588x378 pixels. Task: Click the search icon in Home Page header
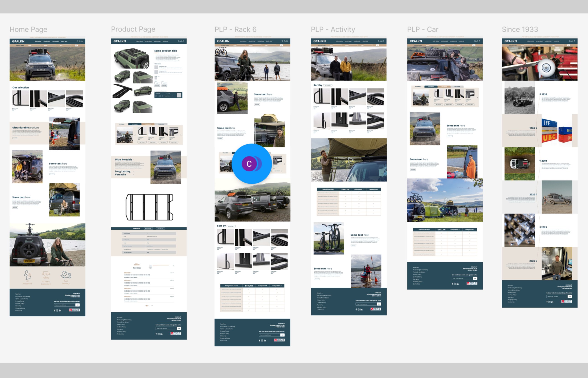[77, 41]
